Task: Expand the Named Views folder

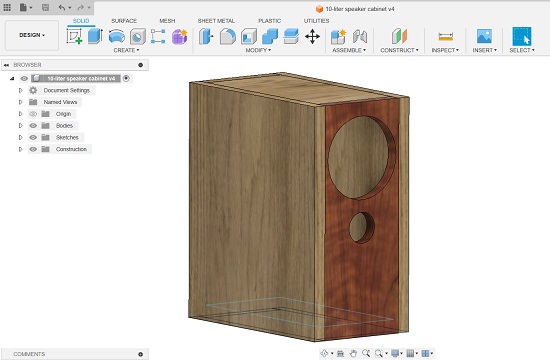Action: tap(20, 102)
